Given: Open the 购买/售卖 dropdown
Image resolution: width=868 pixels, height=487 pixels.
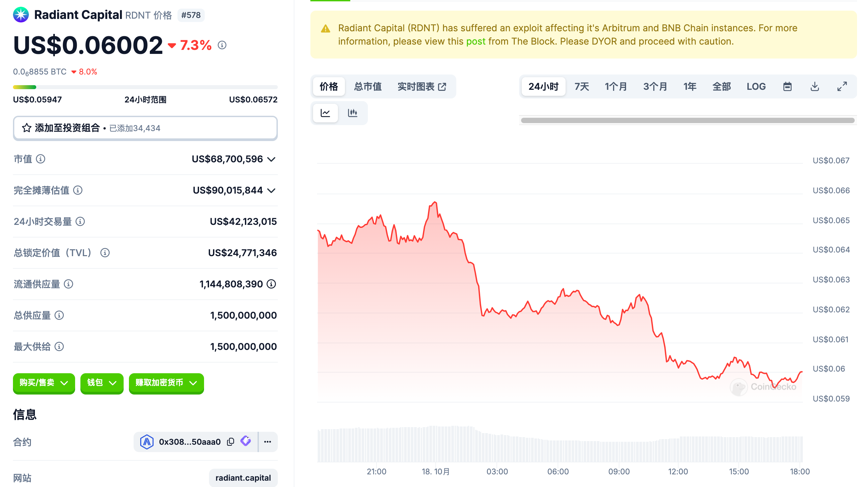Looking at the screenshot, I should 44,383.
